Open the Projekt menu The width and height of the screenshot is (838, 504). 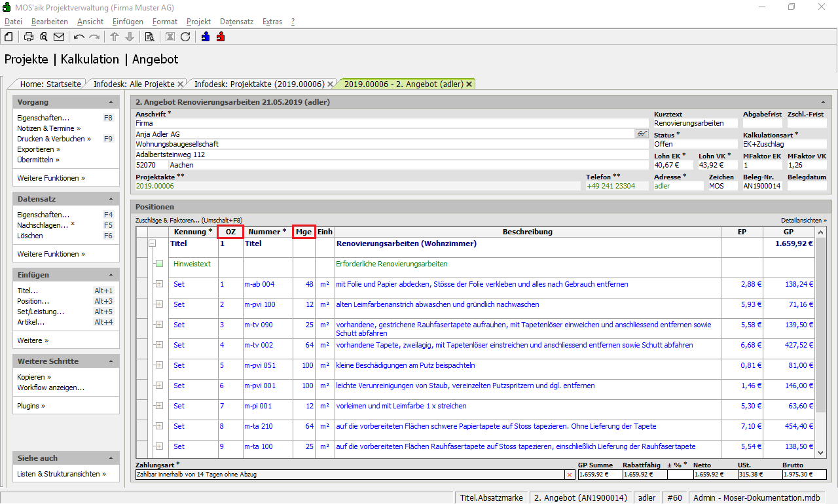tap(198, 22)
